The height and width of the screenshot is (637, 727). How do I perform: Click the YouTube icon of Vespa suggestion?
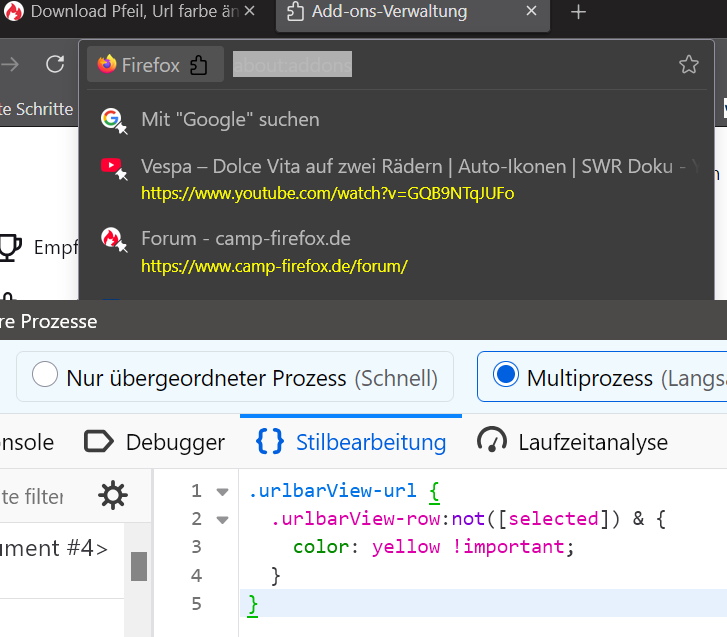112,168
